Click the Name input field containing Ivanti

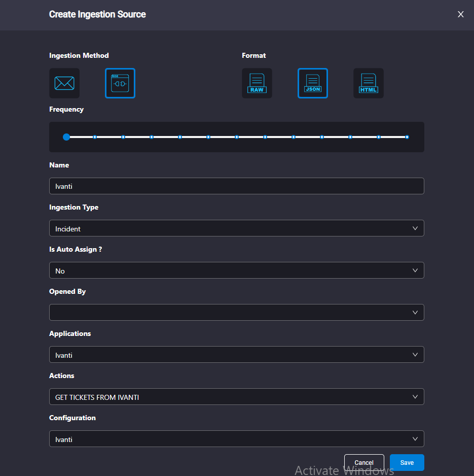point(237,186)
